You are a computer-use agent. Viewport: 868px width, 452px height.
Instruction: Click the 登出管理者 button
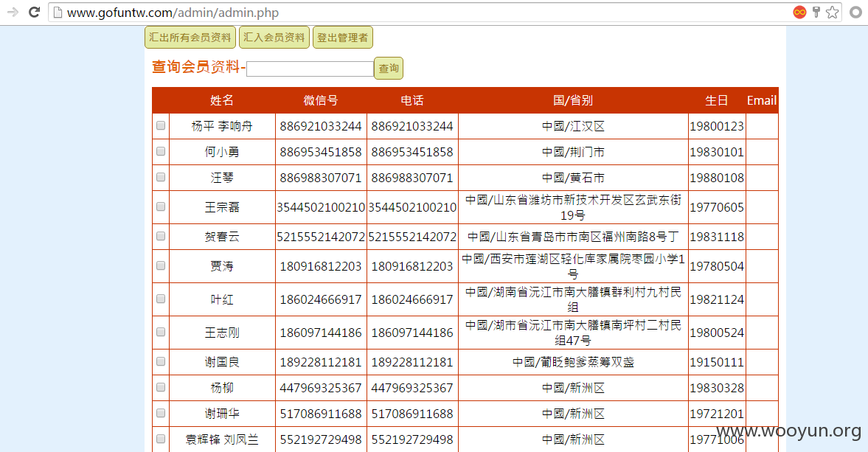point(343,37)
